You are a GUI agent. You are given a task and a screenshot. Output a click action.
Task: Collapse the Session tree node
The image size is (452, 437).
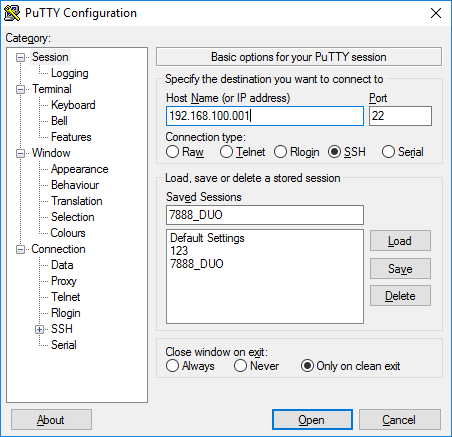tap(20, 57)
